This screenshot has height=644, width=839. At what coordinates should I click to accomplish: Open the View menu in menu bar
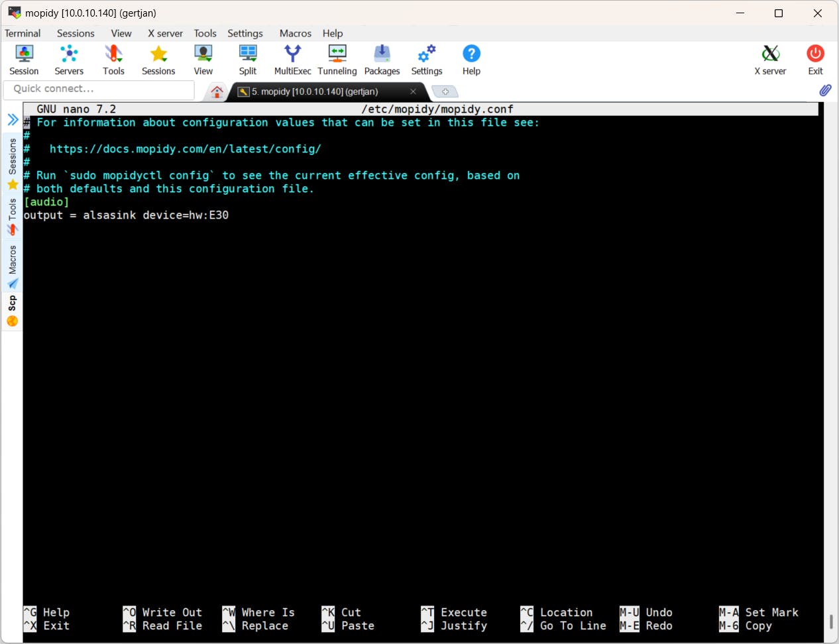121,33
